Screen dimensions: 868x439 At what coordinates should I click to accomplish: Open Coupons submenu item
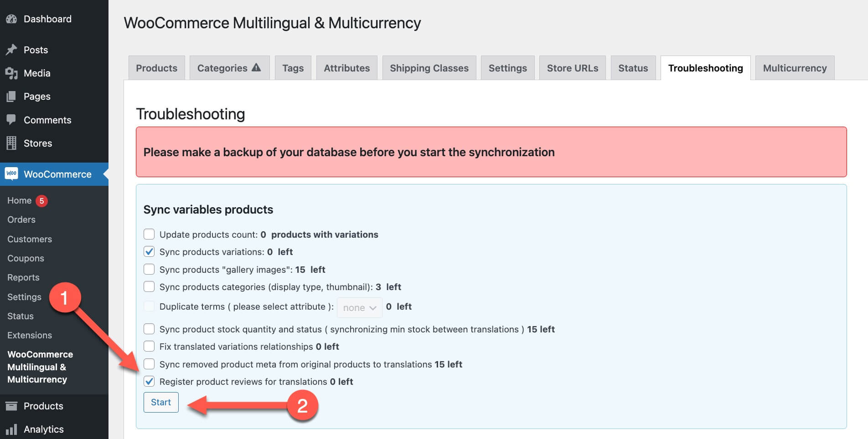click(x=26, y=258)
